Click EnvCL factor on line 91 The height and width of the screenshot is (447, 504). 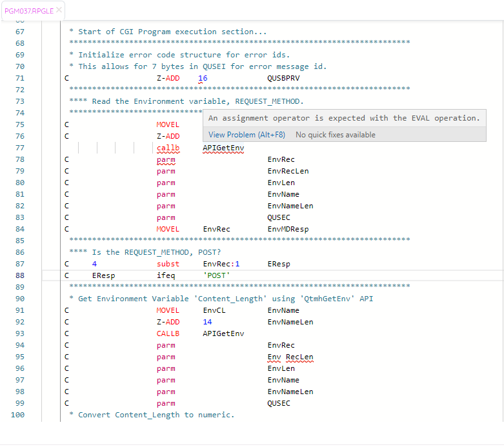(214, 310)
